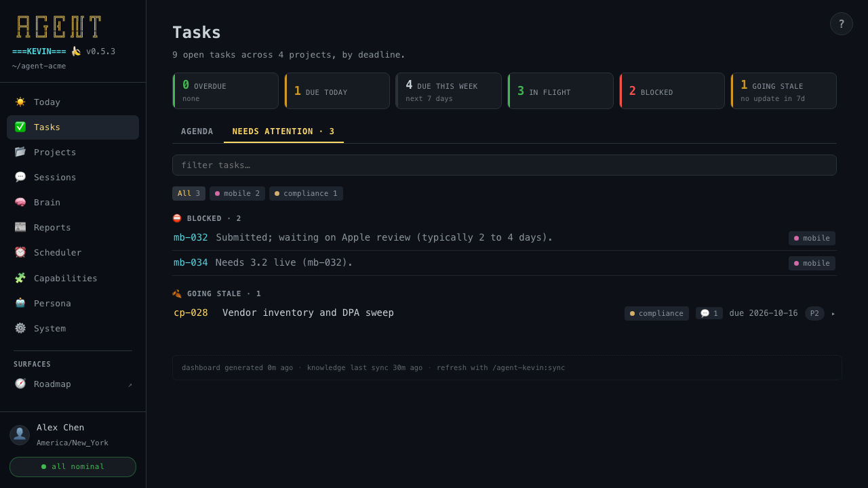Click the Roadmap external link arrow
The image size is (868, 488).
[130, 384]
